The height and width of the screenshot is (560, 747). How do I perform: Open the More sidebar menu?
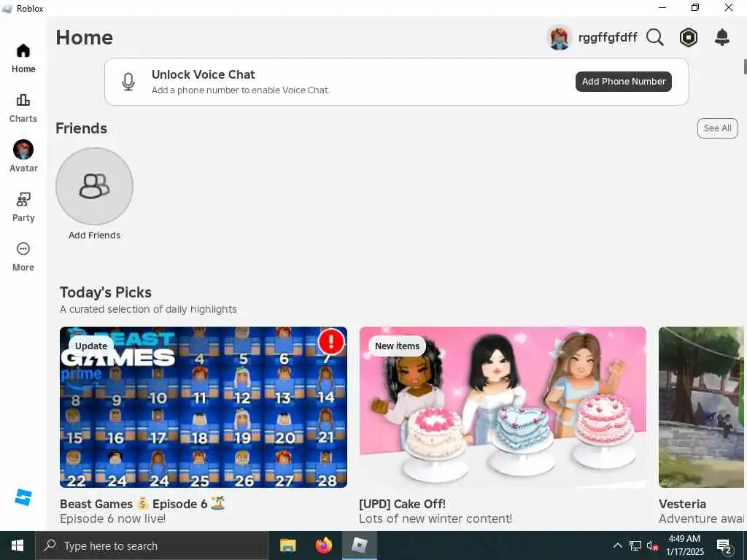23,249
